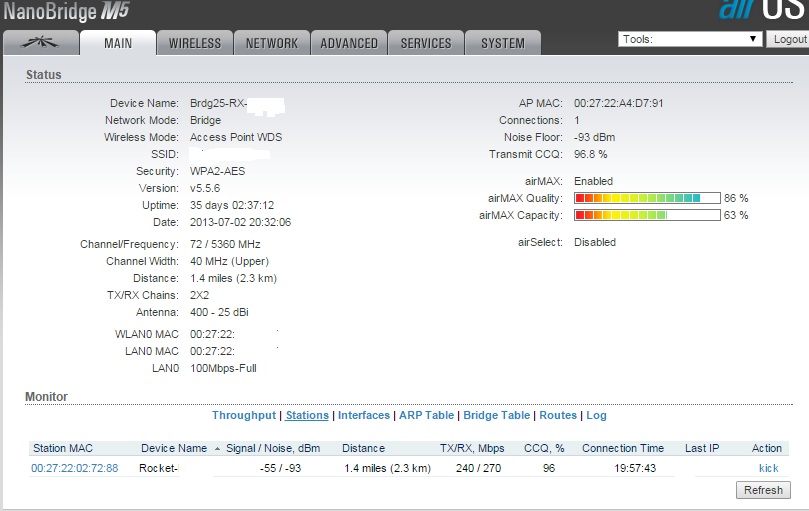809x511 pixels.
Task: Expand the Tools dropdown
Action: (x=690, y=39)
